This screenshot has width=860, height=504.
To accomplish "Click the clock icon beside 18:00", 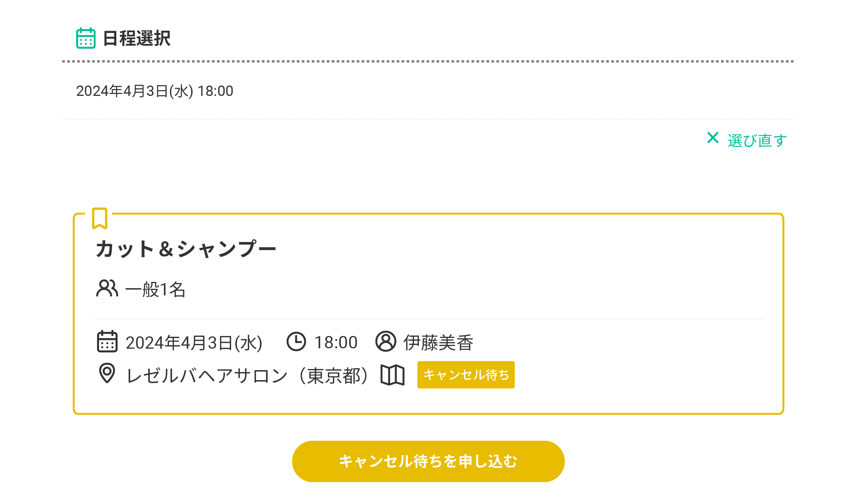I will coord(296,342).
